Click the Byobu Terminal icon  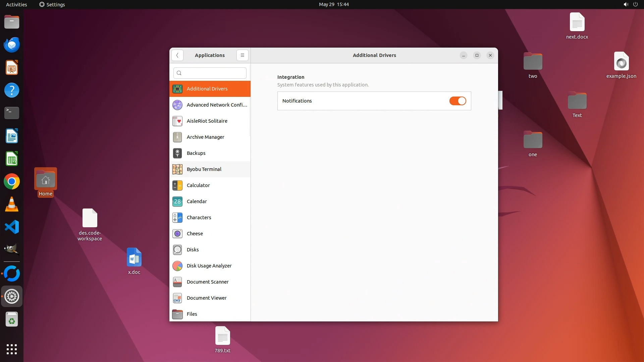(x=177, y=169)
